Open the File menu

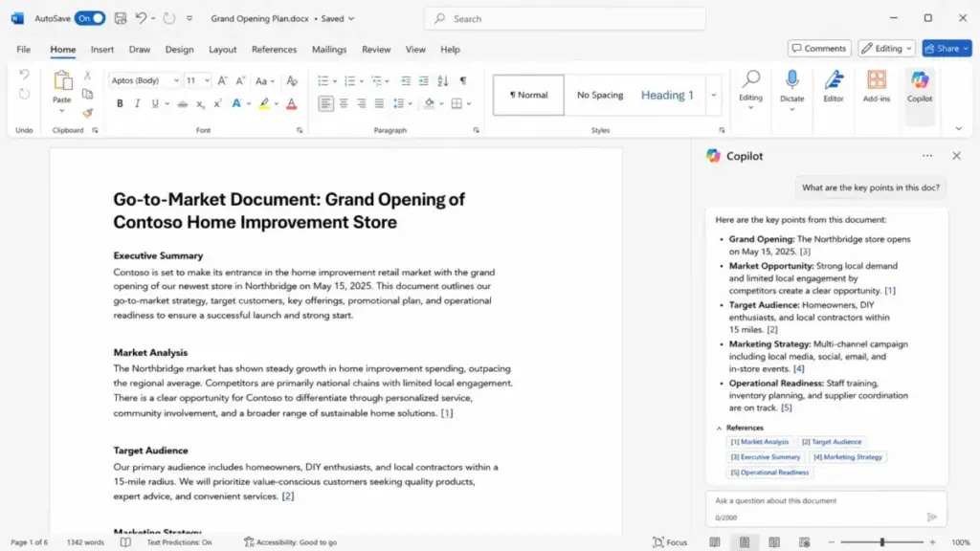24,50
